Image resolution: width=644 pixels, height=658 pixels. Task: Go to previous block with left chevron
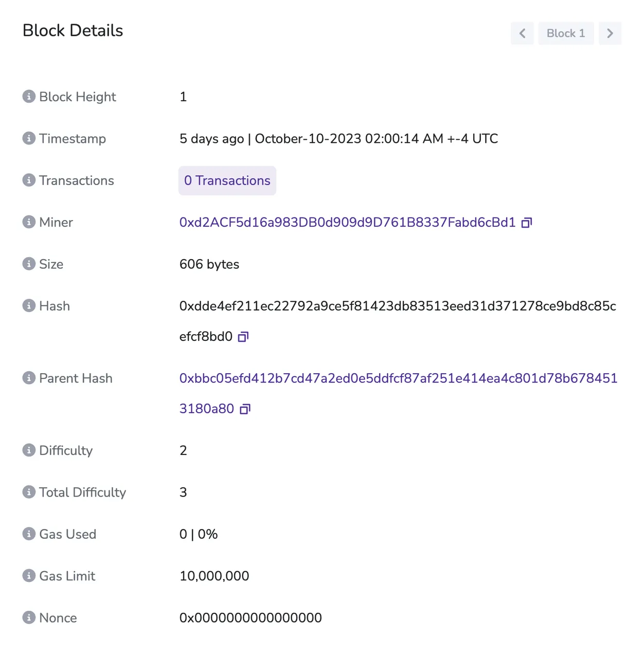(x=522, y=33)
